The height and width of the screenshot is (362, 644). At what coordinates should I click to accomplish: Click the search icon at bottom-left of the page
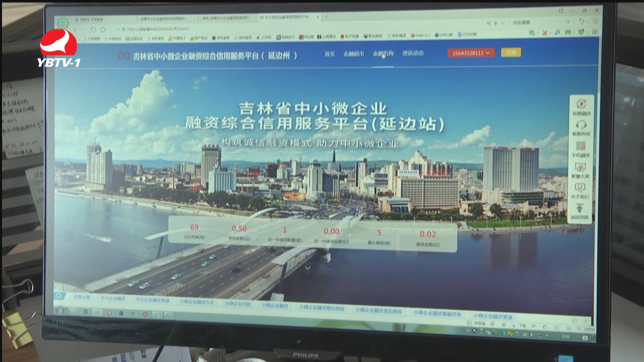59,296
